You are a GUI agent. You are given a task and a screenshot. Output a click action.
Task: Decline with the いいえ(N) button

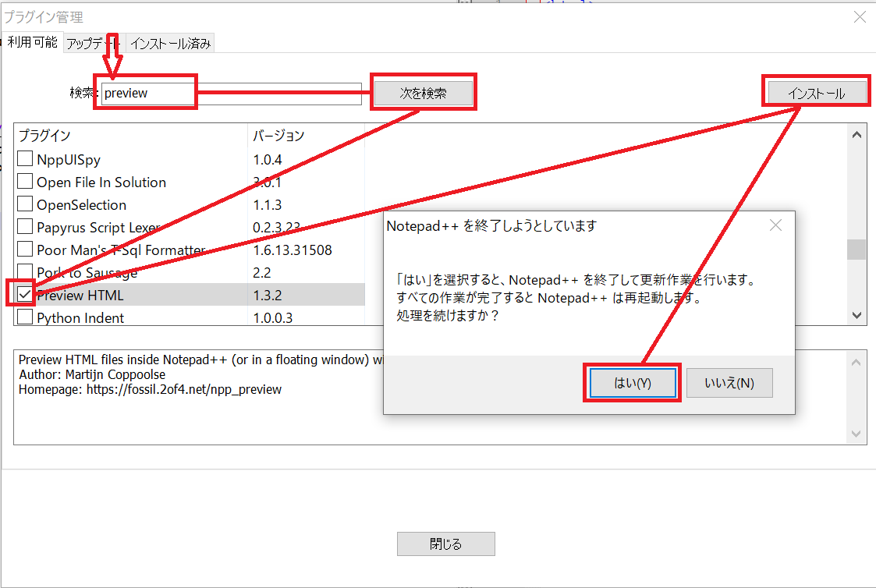pos(729,383)
